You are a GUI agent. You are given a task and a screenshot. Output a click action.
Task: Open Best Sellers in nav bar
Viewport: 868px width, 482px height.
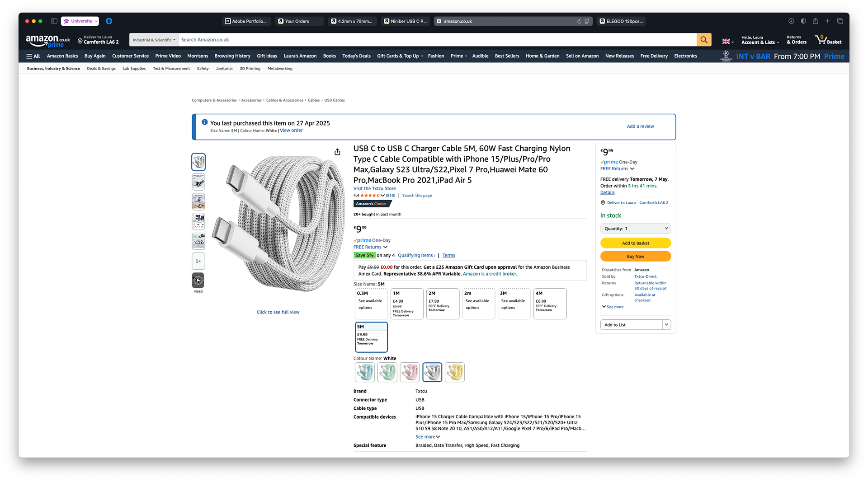click(x=507, y=56)
